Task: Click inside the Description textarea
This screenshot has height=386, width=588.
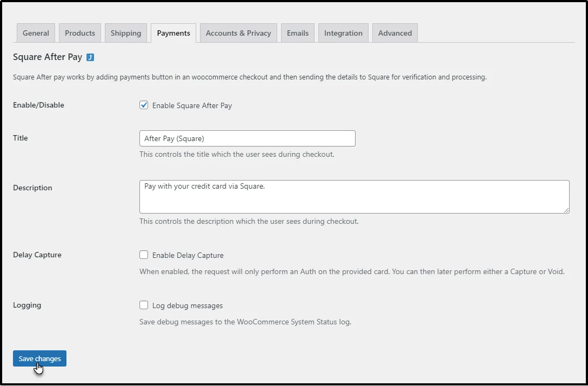Action: pos(355,197)
